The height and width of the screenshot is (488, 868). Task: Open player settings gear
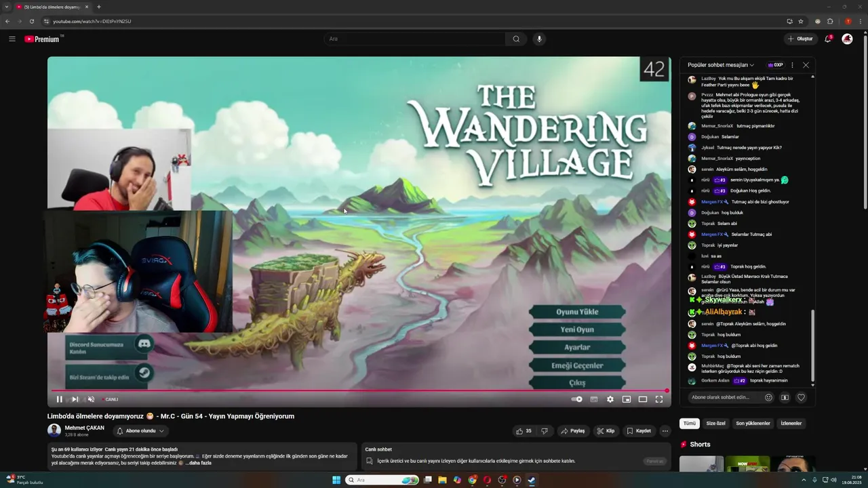(x=610, y=399)
